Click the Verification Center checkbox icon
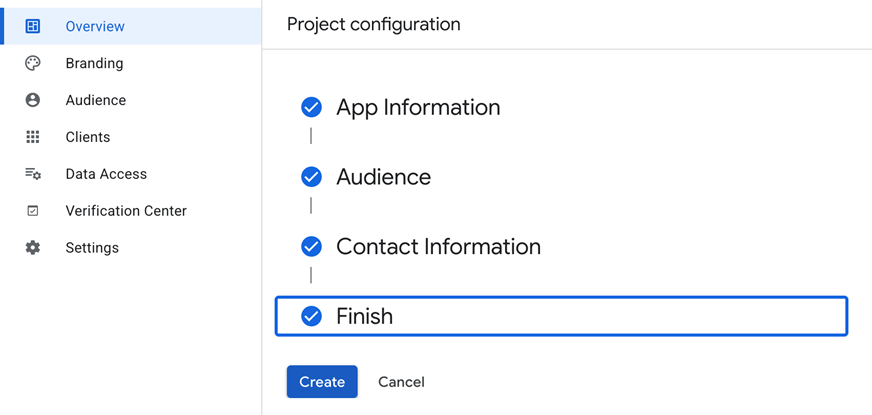The width and height of the screenshot is (872, 415). [33, 211]
